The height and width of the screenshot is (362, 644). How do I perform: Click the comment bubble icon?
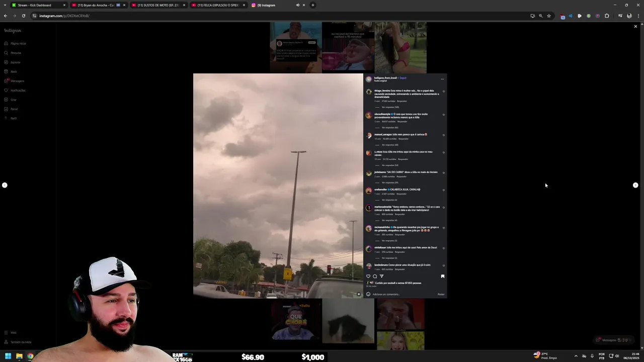click(x=375, y=276)
